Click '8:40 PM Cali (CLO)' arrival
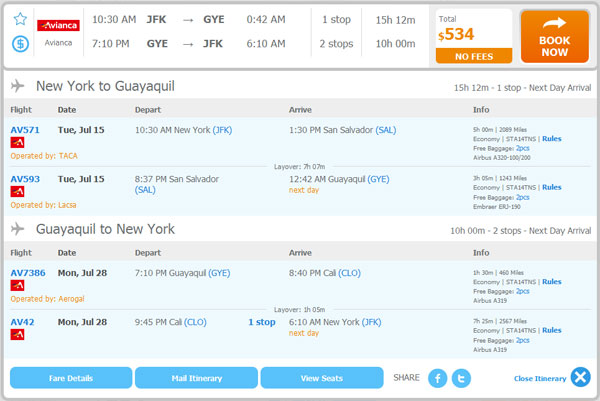Screen dimensions: 600x401 [325, 273]
